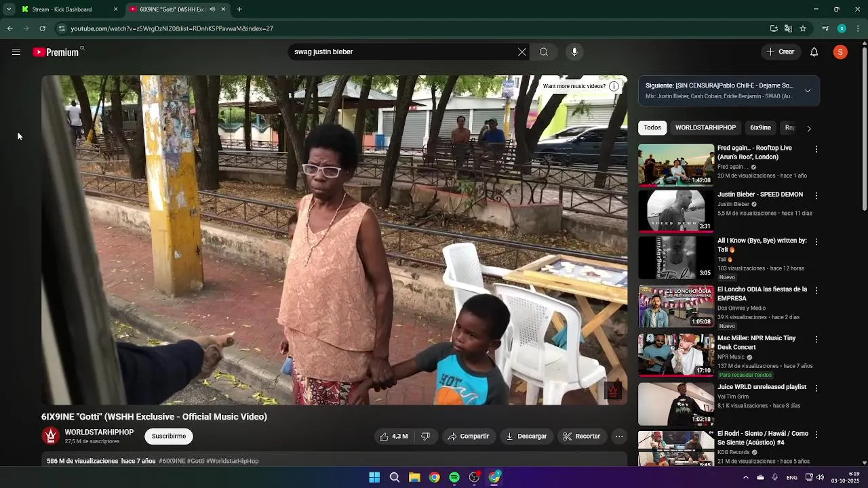
Task: Open the YouTube guide hamburger menu
Action: coord(16,52)
